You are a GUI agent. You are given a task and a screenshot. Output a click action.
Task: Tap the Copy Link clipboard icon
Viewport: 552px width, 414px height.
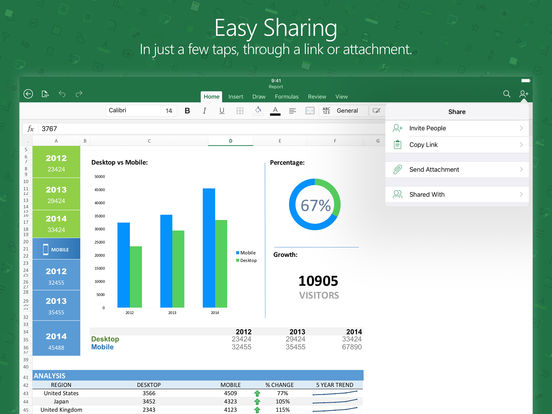tap(397, 145)
